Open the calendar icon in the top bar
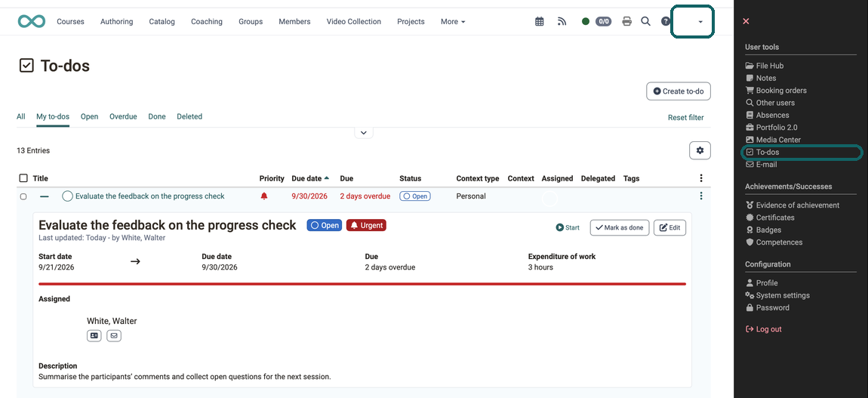The image size is (868, 398). point(539,22)
